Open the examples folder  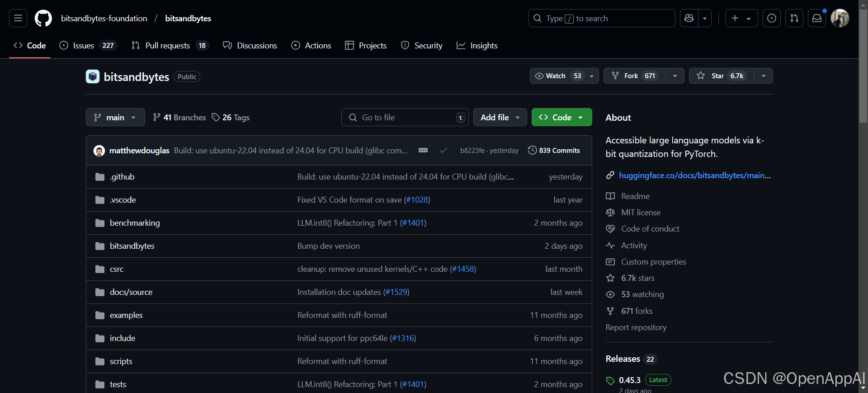126,315
